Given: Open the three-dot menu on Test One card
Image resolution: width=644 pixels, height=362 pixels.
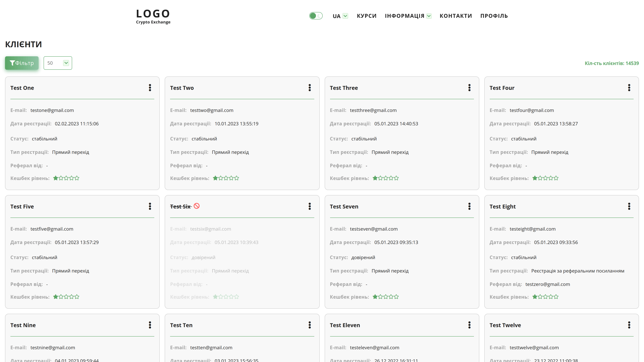Looking at the screenshot, I should 150,88.
